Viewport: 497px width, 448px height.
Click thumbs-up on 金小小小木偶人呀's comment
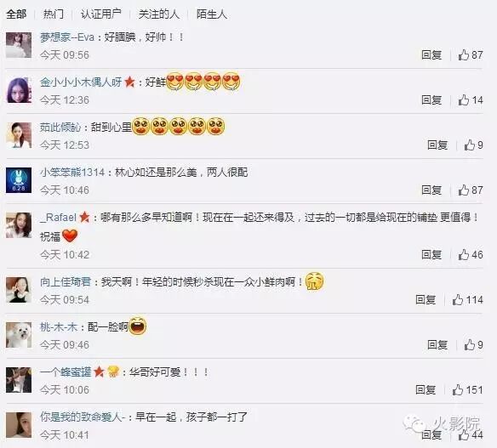[464, 100]
